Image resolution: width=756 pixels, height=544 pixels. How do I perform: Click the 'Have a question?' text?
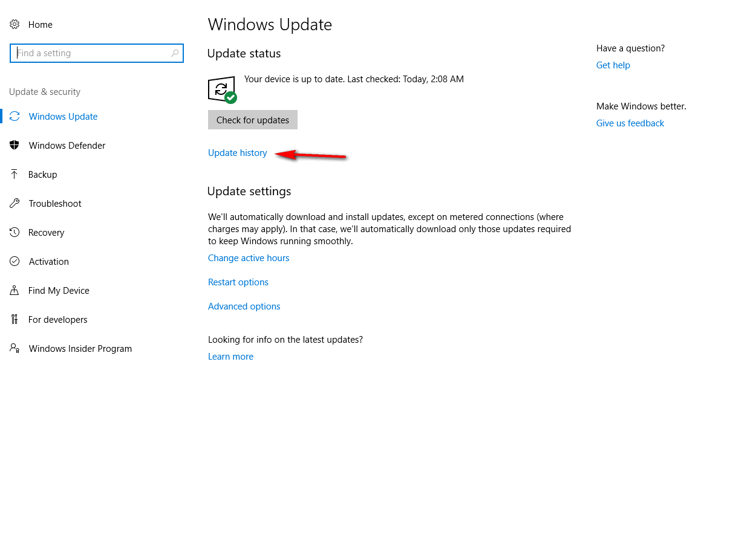click(630, 48)
